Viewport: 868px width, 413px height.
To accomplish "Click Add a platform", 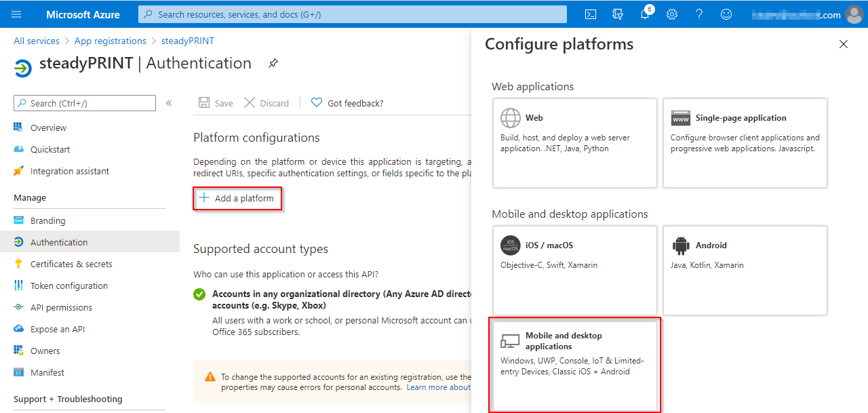I will coord(237,198).
